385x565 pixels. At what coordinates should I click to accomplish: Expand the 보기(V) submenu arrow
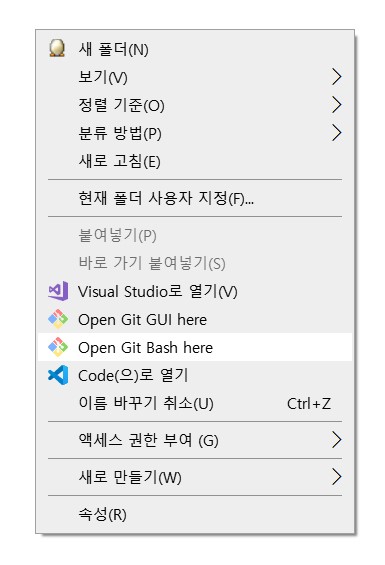pos(336,76)
